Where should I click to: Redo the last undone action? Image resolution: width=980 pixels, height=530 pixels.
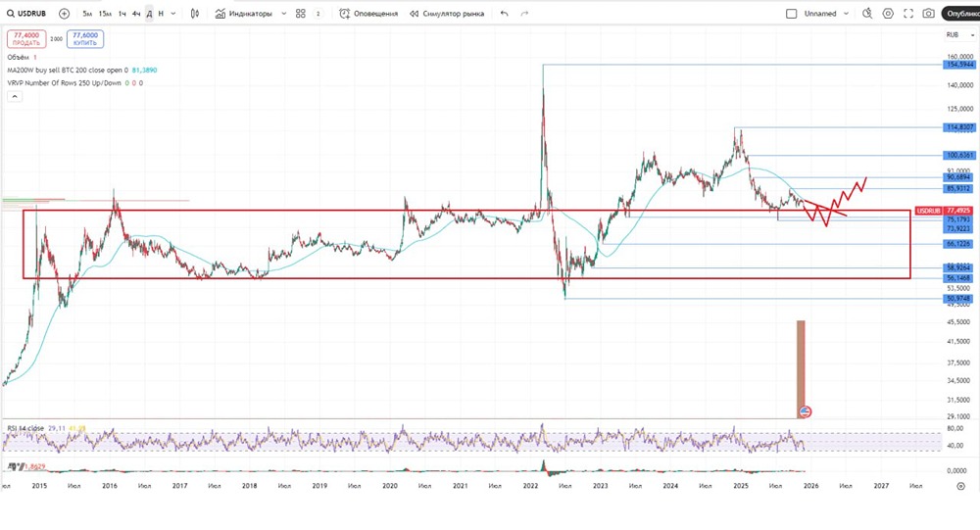(x=524, y=13)
